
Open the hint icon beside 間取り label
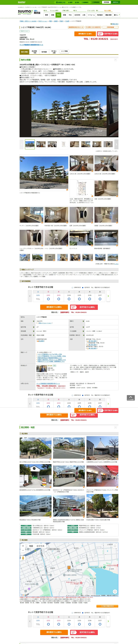click(x=83, y=321)
